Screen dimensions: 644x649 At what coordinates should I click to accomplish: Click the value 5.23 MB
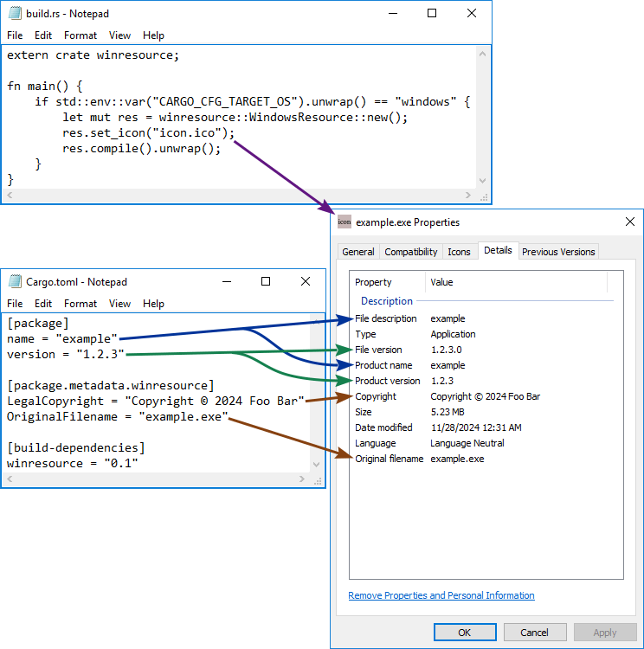(448, 412)
